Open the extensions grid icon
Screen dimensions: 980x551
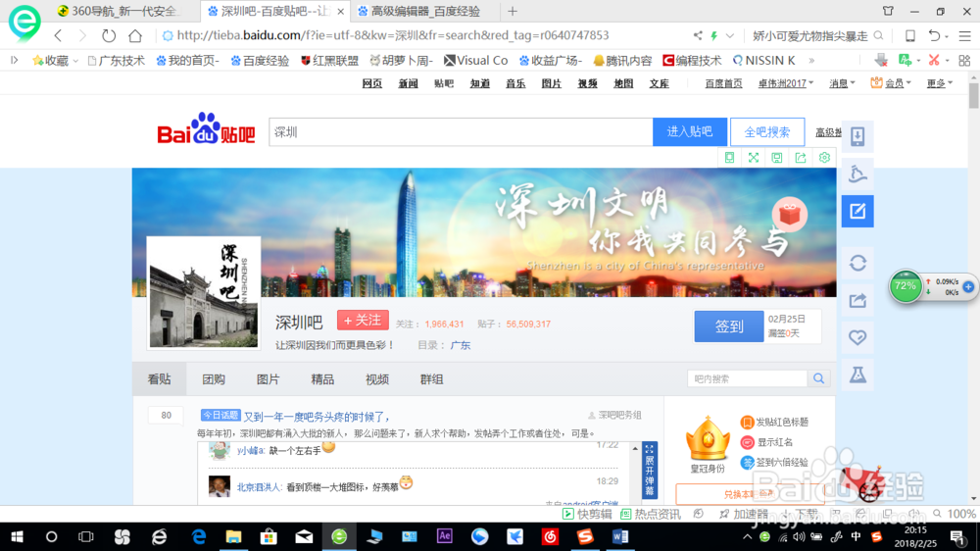click(x=964, y=60)
